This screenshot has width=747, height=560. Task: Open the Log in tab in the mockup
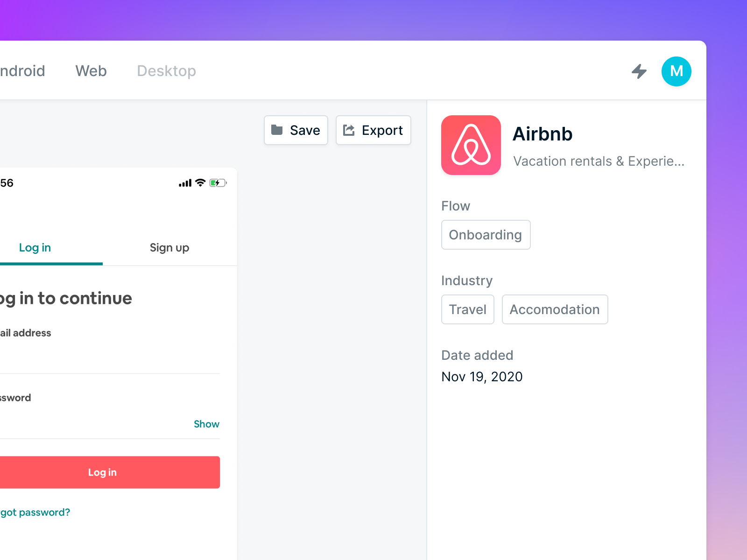pyautogui.click(x=35, y=248)
